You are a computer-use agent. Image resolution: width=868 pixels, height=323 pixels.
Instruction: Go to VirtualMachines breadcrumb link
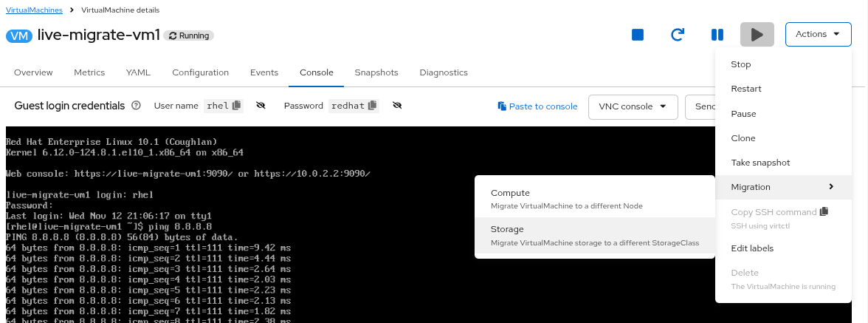click(x=34, y=10)
